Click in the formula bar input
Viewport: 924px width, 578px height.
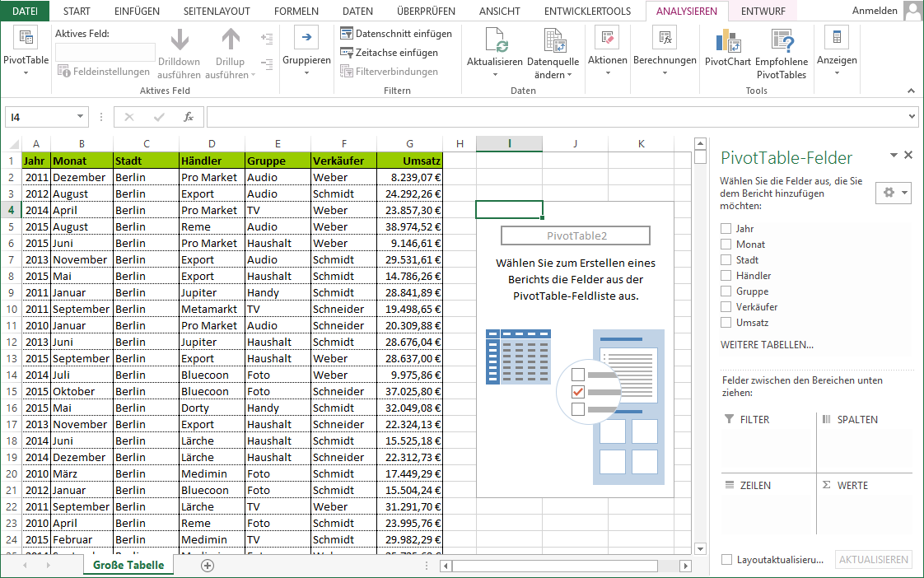tap(560, 117)
